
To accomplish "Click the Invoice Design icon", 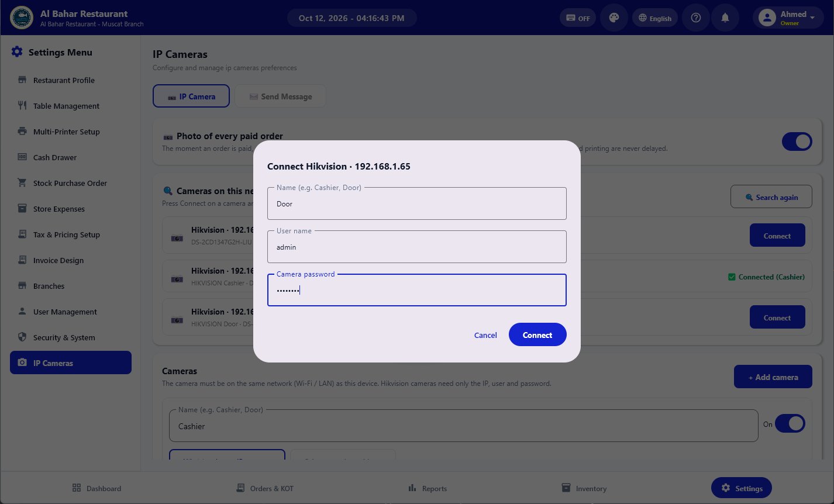I will [22, 260].
